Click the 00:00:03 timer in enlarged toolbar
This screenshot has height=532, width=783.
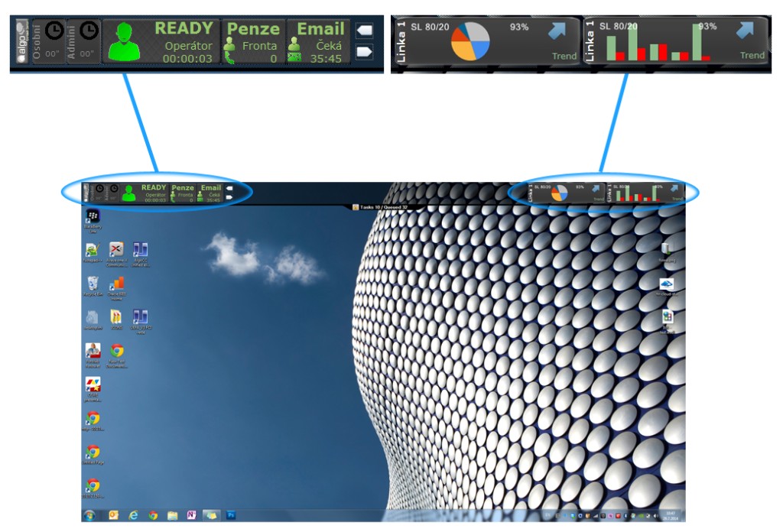187,59
